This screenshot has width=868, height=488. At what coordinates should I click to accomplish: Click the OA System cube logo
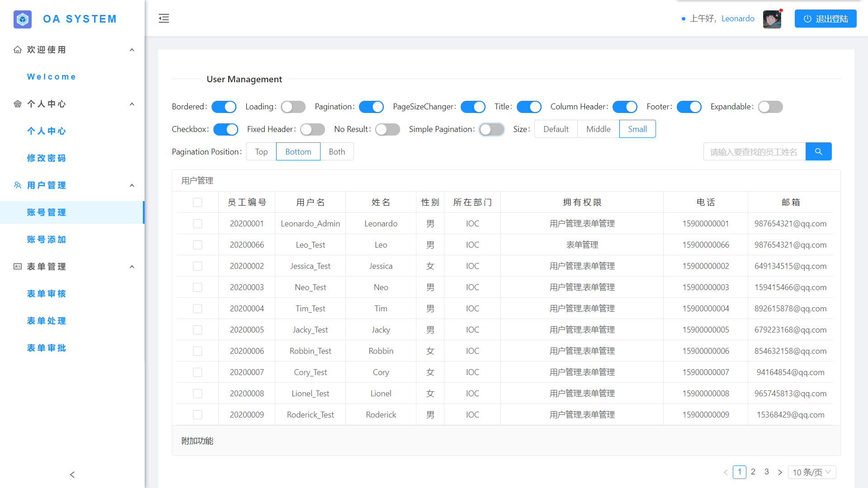pos(23,19)
